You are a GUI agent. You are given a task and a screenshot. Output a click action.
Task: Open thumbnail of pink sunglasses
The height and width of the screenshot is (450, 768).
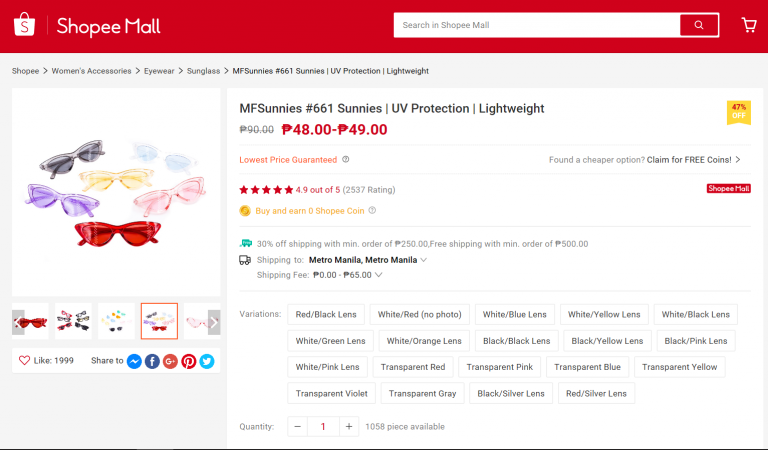[202, 321]
